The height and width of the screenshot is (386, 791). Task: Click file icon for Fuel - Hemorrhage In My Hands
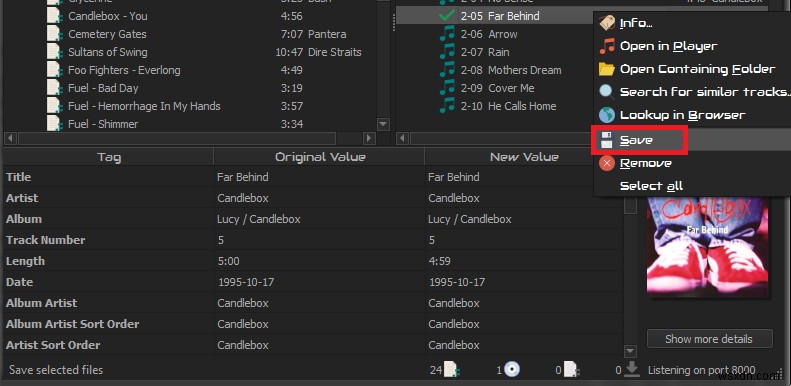(x=54, y=105)
